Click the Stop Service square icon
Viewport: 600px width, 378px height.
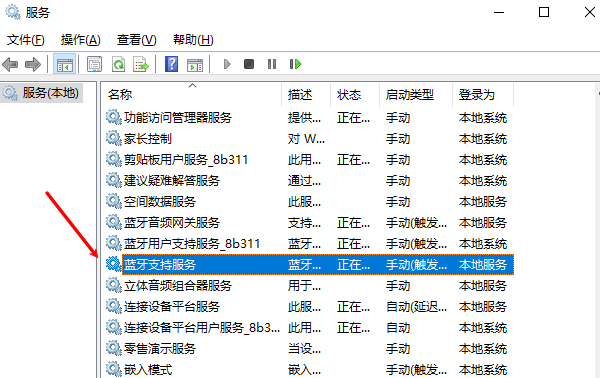coord(249,64)
